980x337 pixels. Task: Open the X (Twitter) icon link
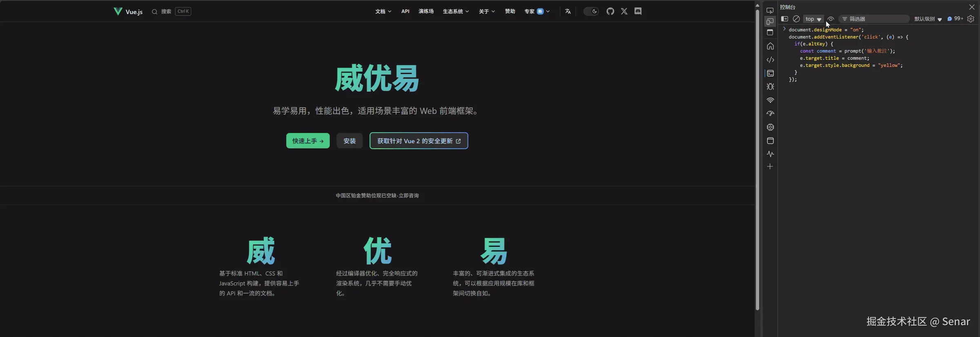624,11
